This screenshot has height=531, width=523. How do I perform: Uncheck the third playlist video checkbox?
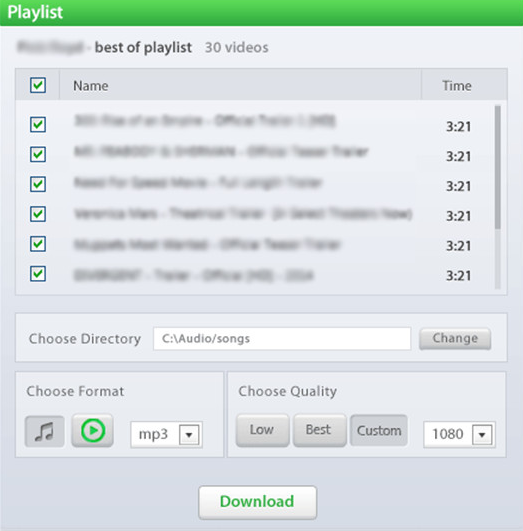click(x=38, y=184)
